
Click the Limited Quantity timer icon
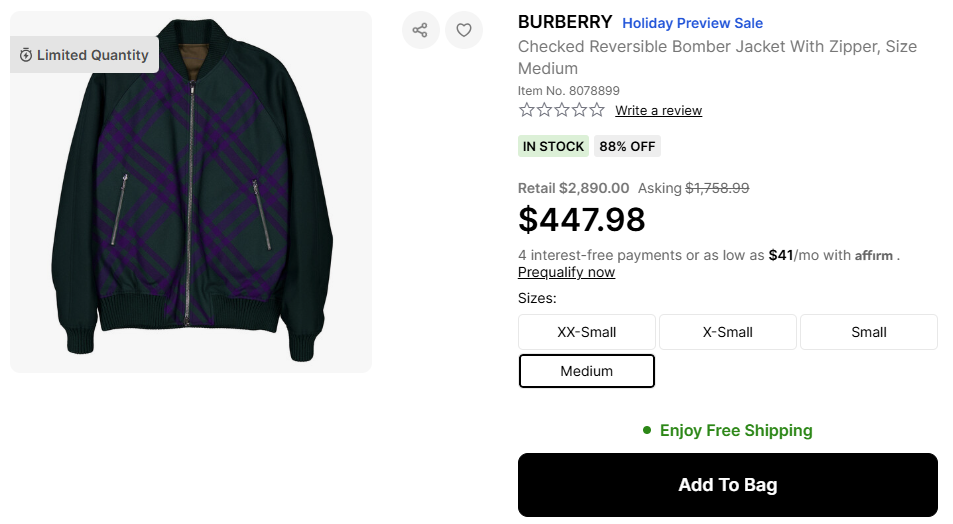point(26,55)
